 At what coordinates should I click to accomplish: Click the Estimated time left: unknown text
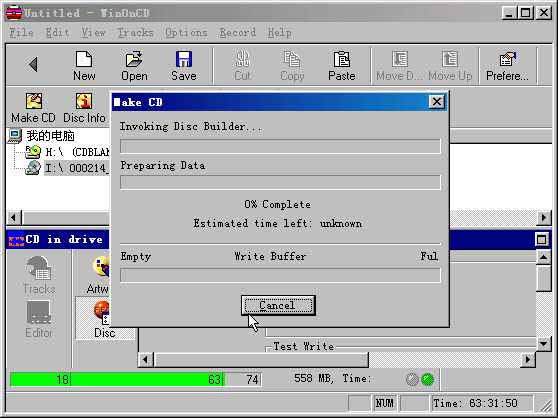click(x=278, y=223)
